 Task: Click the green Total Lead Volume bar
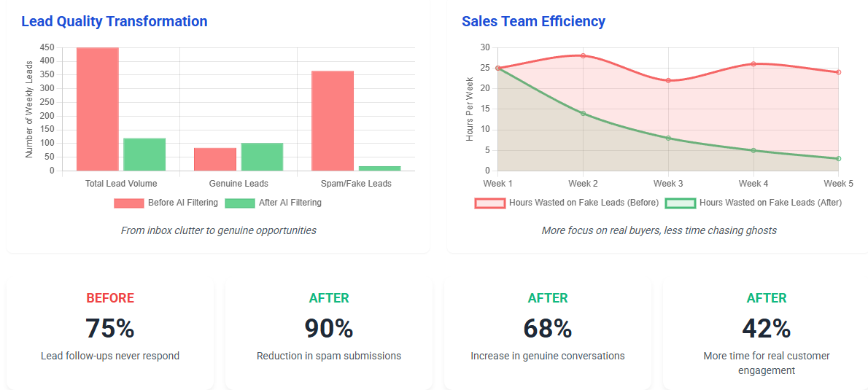coord(144,155)
